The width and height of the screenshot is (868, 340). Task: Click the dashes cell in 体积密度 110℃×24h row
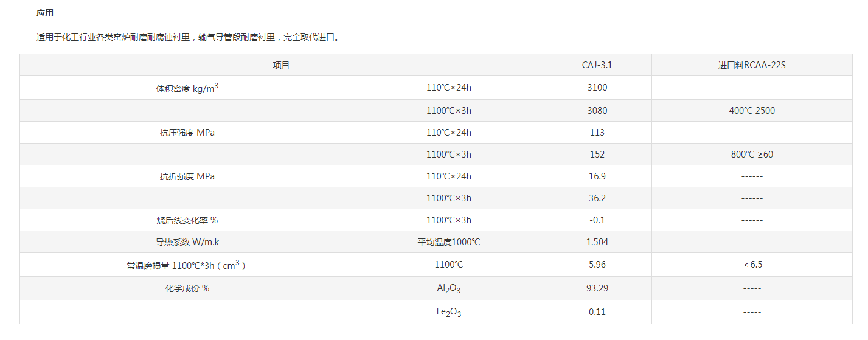[752, 88]
